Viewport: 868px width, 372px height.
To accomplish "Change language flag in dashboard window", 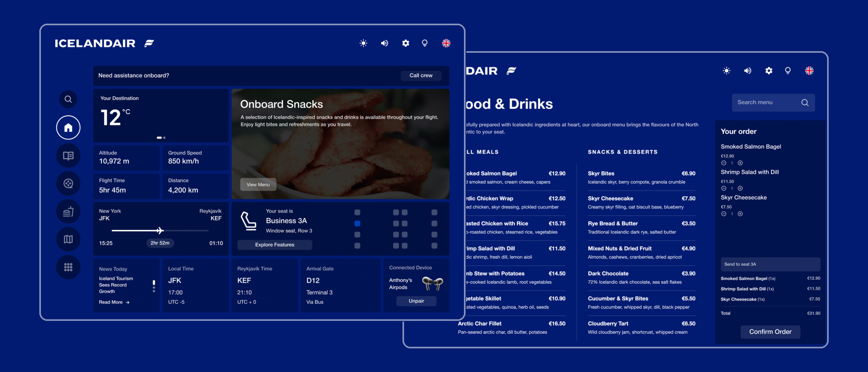I will click(446, 43).
